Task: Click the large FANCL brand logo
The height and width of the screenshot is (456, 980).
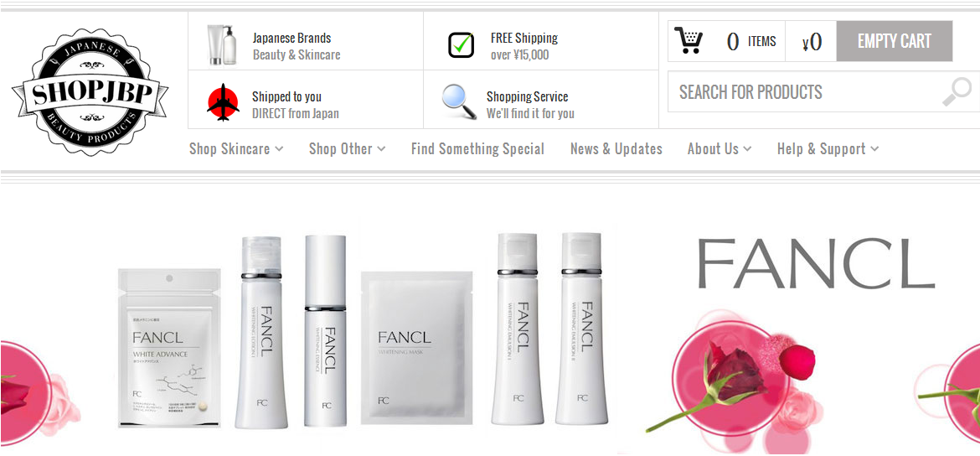Action: 816,263
